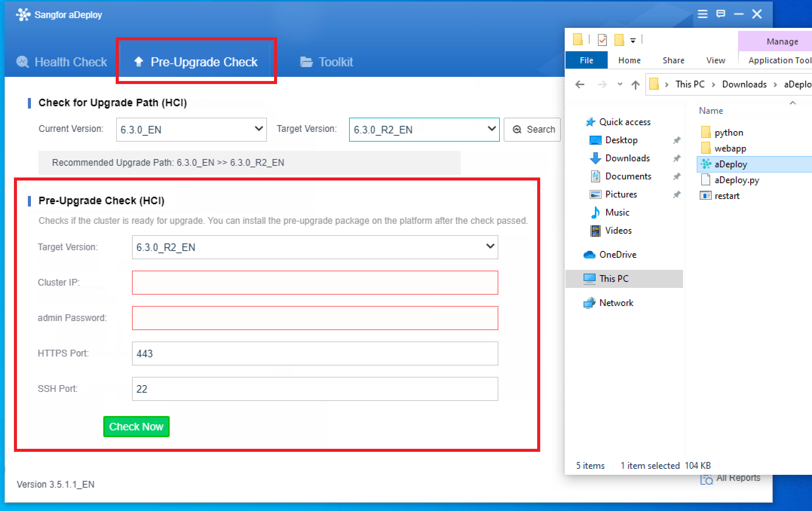Viewport: 812px width, 511px height.
Task: Select the aDeploy.py file
Action: tap(736, 180)
